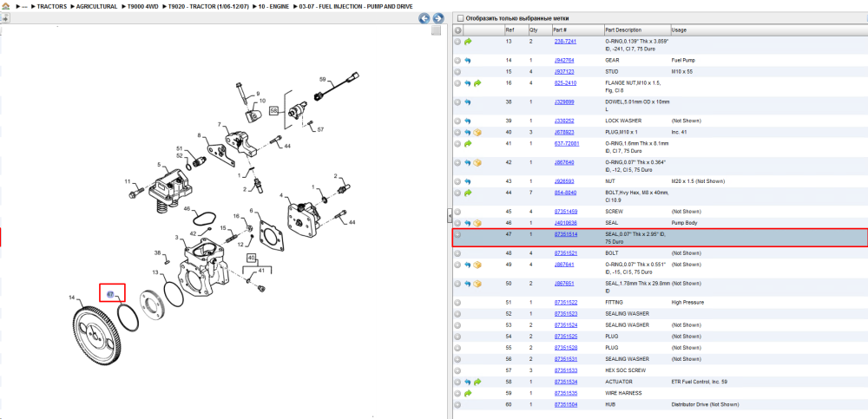Open the TRACTORS breadcrumb level
This screenshot has height=419, width=868.
pyautogui.click(x=51, y=6)
